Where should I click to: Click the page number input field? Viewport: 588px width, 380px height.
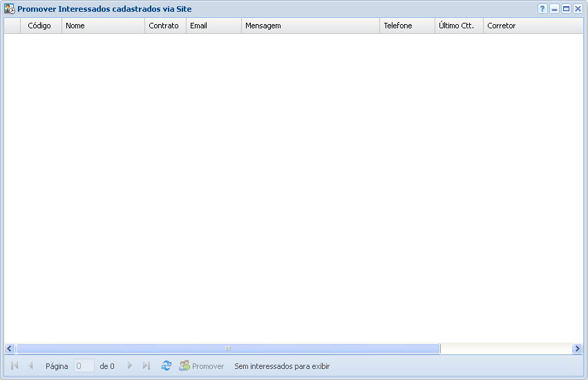tap(84, 366)
